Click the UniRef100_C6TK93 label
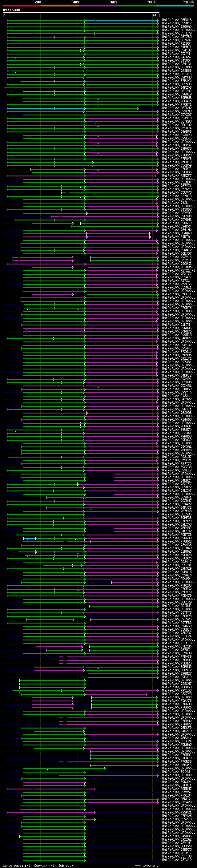Image resolution: width=197 pixels, height=868 pixels. coord(177,121)
